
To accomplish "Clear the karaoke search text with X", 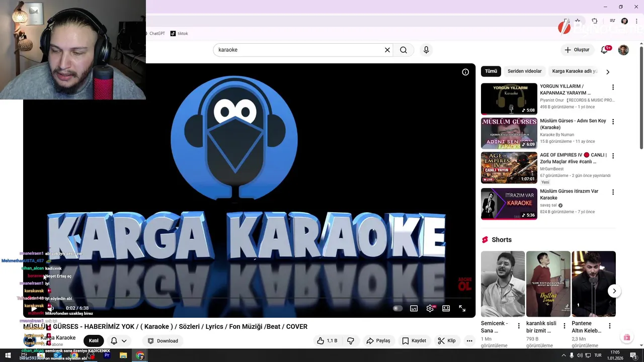I will point(387,50).
